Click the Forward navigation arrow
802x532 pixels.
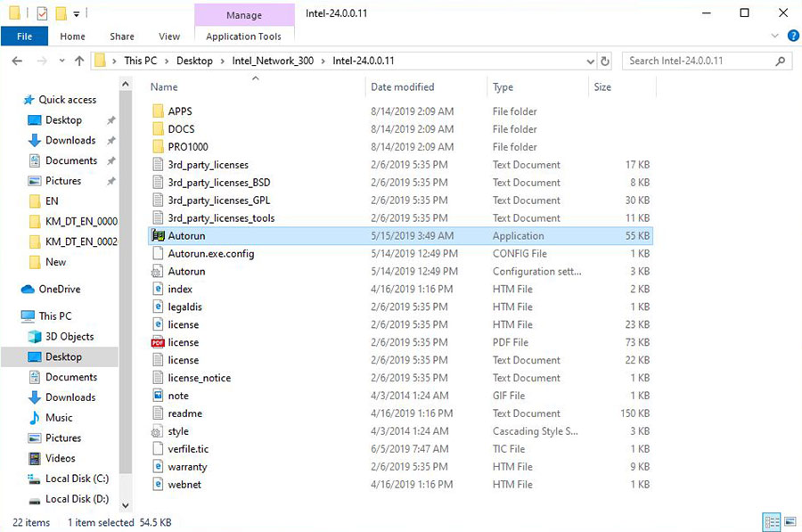click(42, 61)
